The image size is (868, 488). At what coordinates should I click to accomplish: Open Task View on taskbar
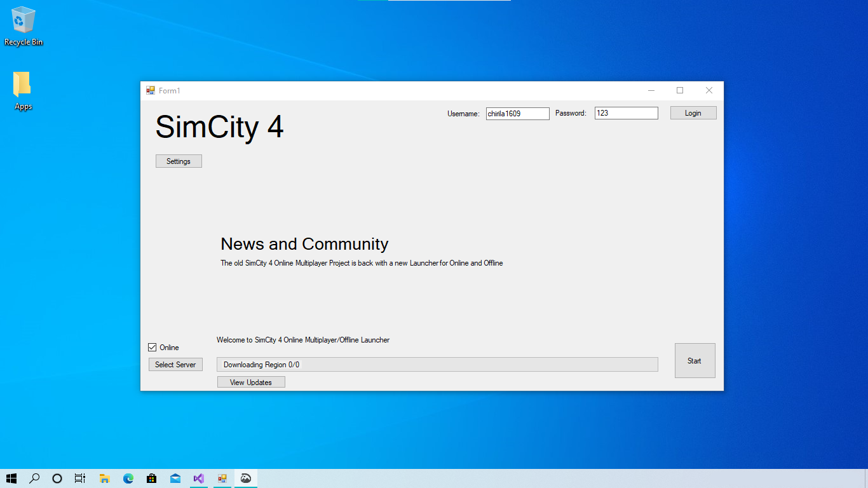pos(80,478)
